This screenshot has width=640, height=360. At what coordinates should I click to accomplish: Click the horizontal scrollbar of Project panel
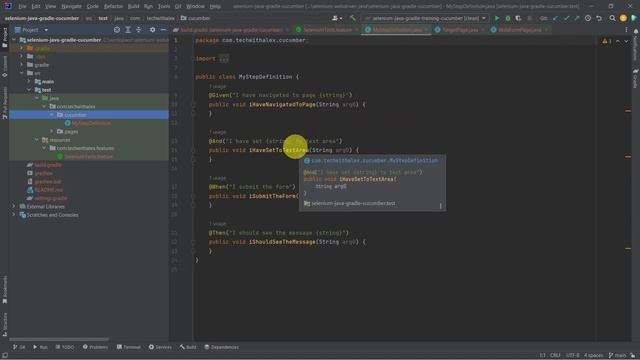click(59, 339)
